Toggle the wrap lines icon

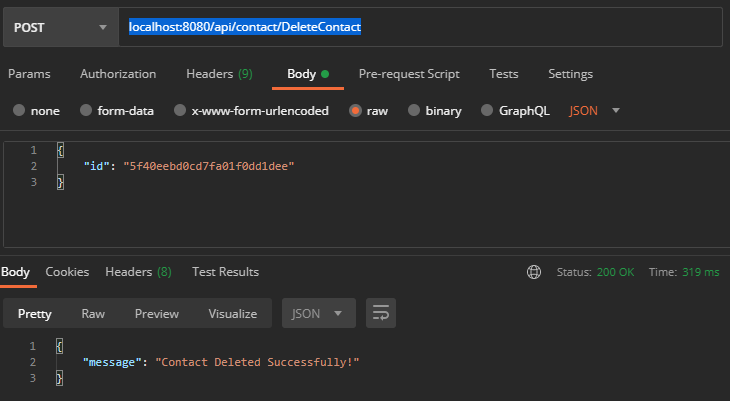[x=381, y=313]
